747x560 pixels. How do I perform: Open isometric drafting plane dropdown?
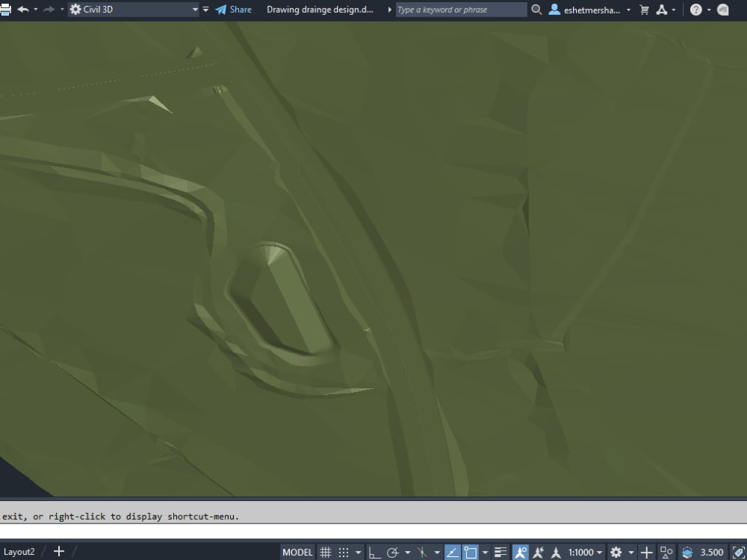(437, 553)
